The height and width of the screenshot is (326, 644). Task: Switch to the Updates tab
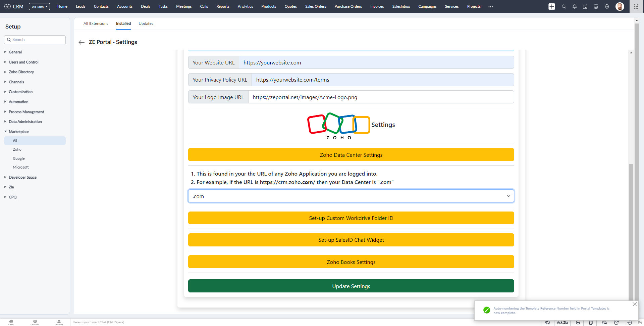click(x=146, y=24)
